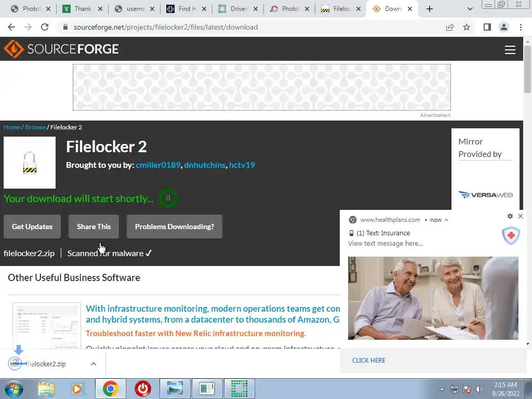Switch to the Thank tab

coord(83,9)
